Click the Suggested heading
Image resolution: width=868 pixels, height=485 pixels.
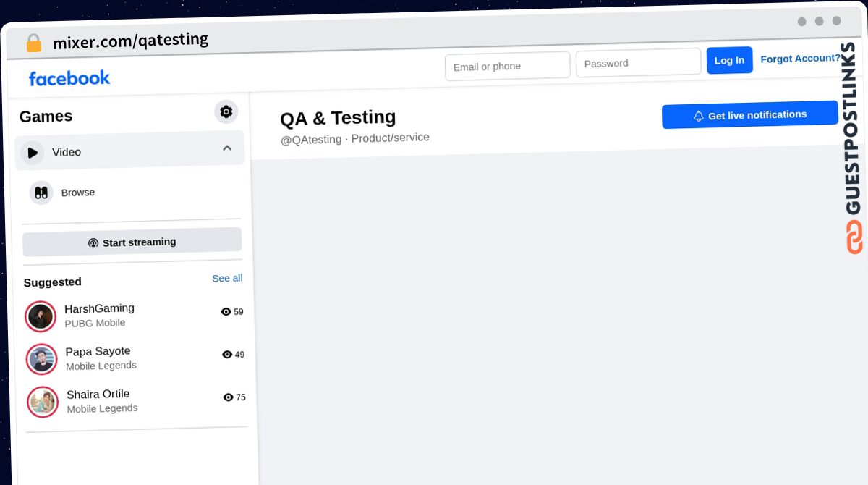point(53,282)
